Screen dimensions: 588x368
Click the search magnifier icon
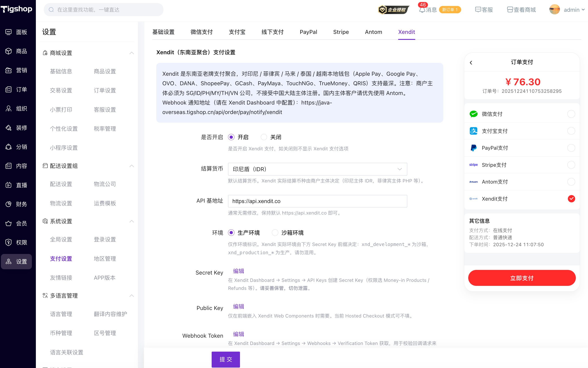[x=51, y=10]
